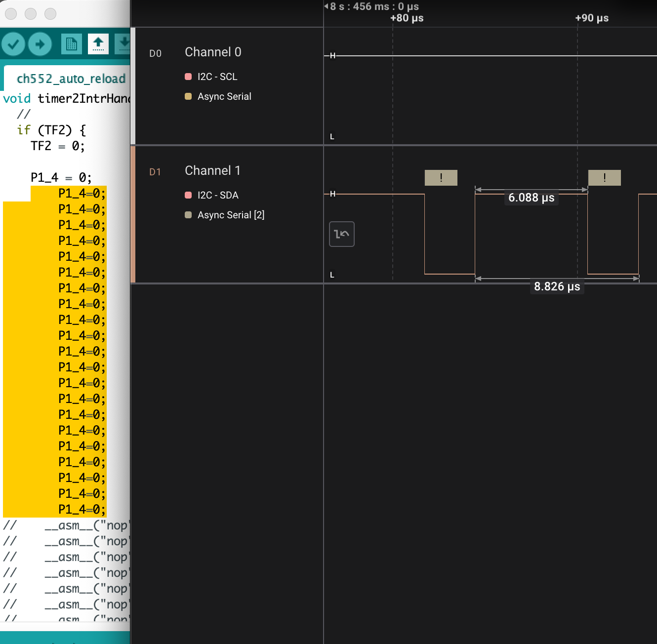Click the 'P1_4 = 0;' unhighlighted code line
The height and width of the screenshot is (644, 657).
(61, 177)
